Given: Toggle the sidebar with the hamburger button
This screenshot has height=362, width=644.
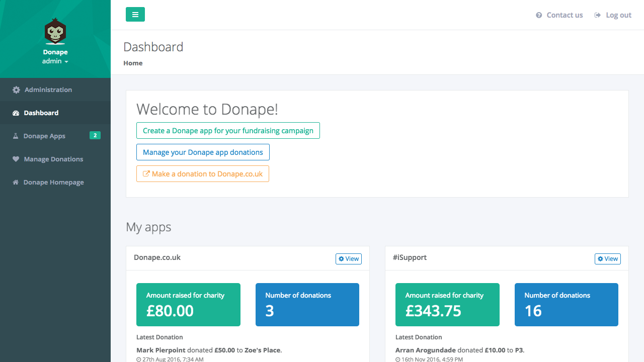Looking at the screenshot, I should tap(135, 15).
